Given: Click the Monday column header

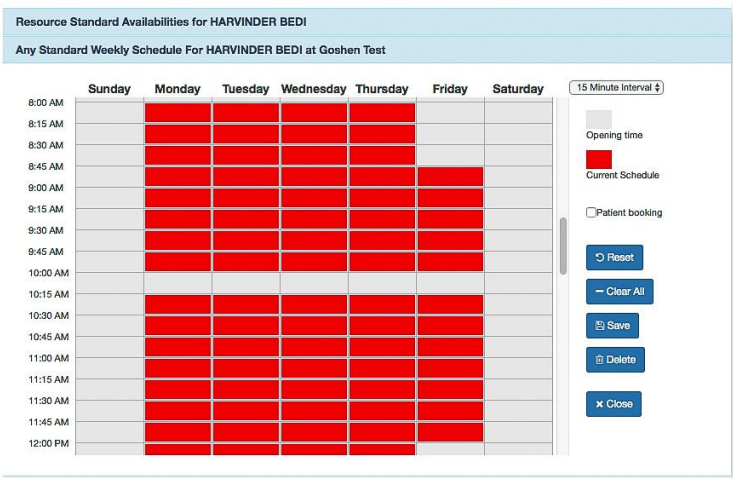Looking at the screenshot, I should click(x=177, y=89).
